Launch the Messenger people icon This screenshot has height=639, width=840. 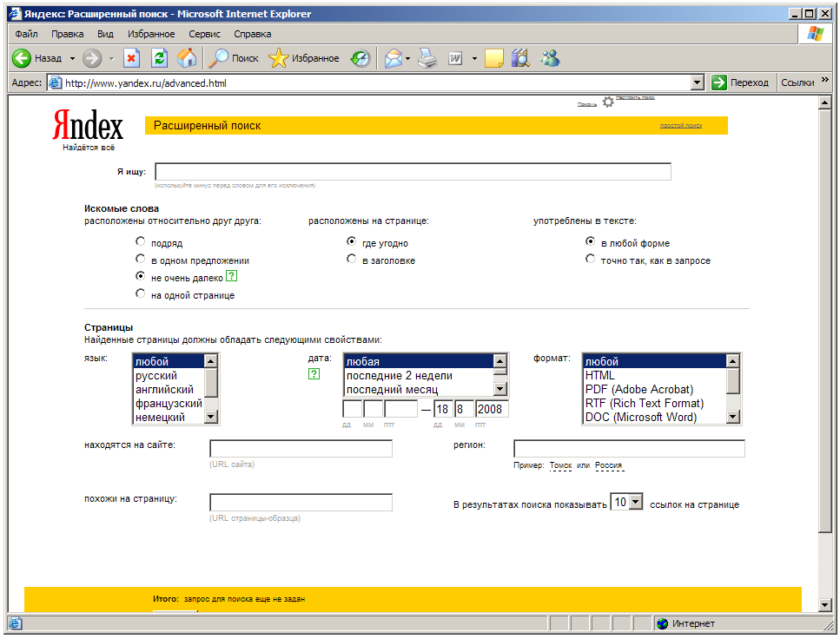tap(550, 58)
